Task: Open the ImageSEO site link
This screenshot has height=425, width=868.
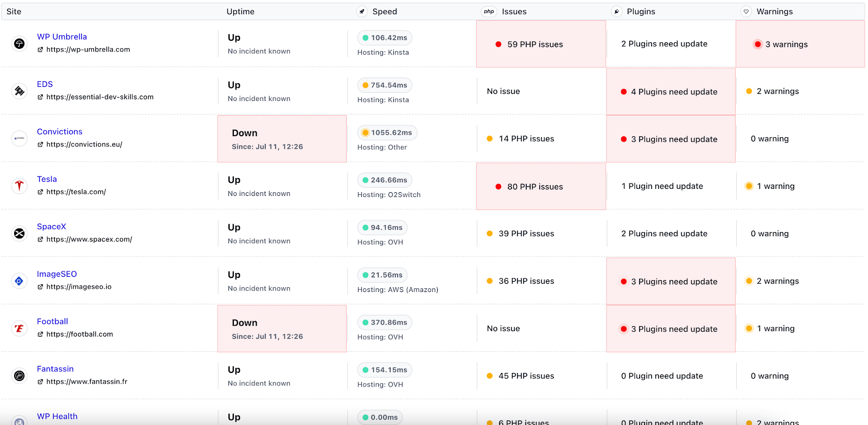Action: (x=57, y=274)
